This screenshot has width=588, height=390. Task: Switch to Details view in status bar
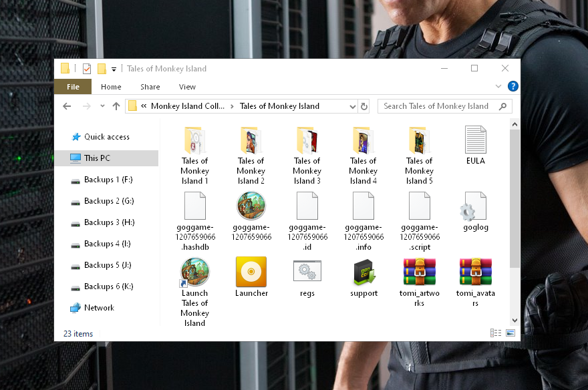(496, 333)
